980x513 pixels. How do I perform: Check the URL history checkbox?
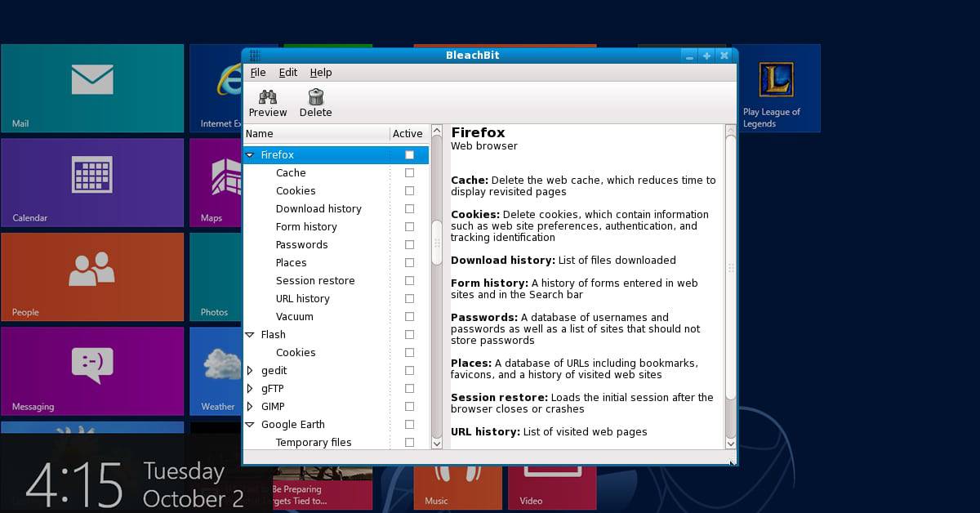pos(409,299)
